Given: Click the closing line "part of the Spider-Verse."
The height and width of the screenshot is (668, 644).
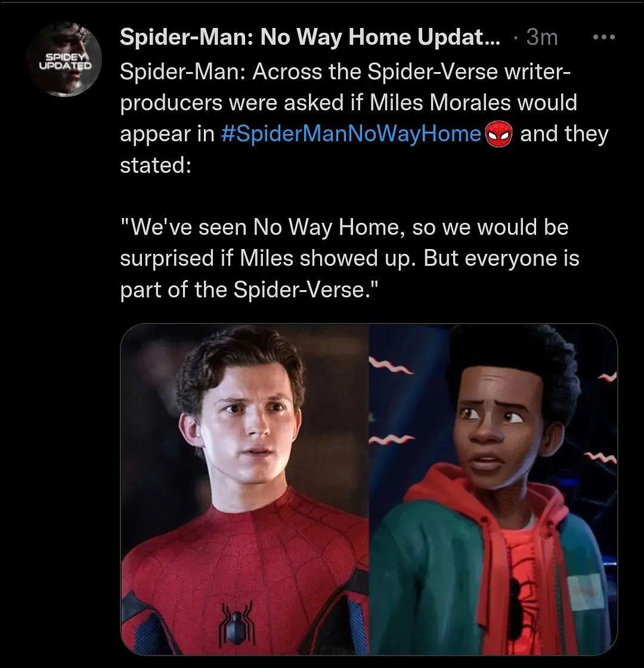Looking at the screenshot, I should pyautogui.click(x=249, y=290).
